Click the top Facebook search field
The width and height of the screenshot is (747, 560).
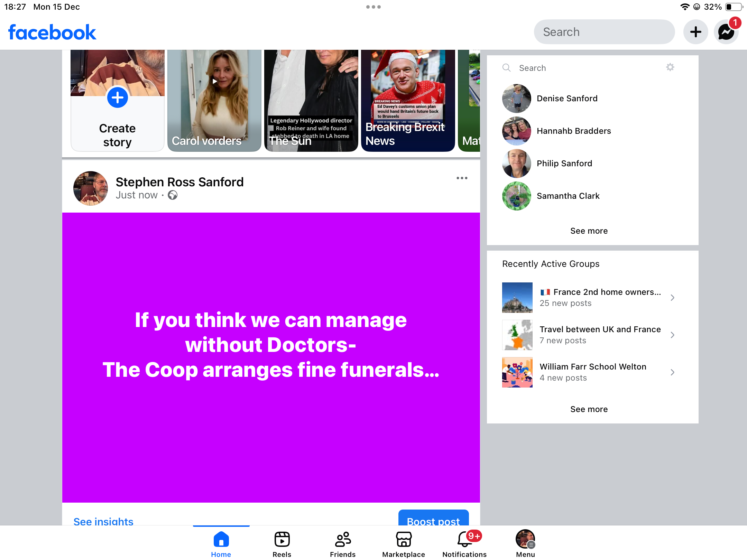click(604, 32)
